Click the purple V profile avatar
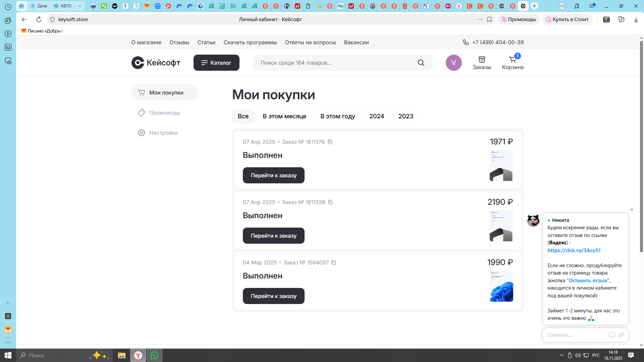This screenshot has width=644, height=362. coord(453,63)
